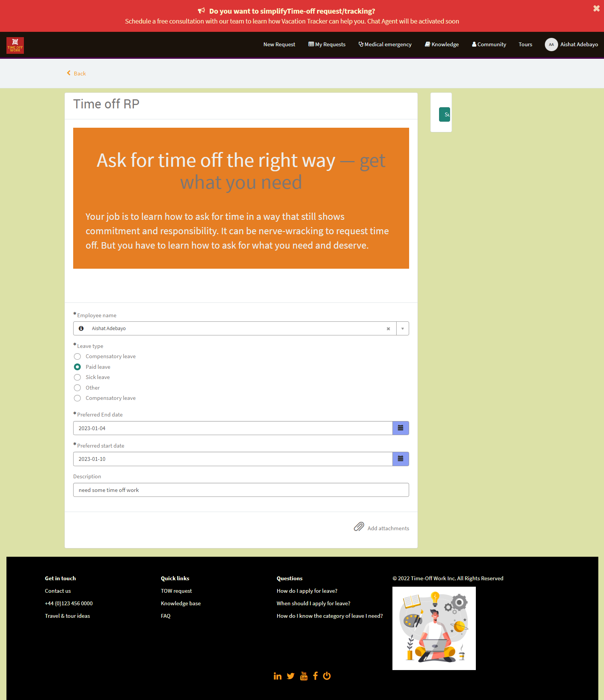Screen dimensions: 604x700
Task: Open calendar picker for Preferred End date
Action: (400, 428)
